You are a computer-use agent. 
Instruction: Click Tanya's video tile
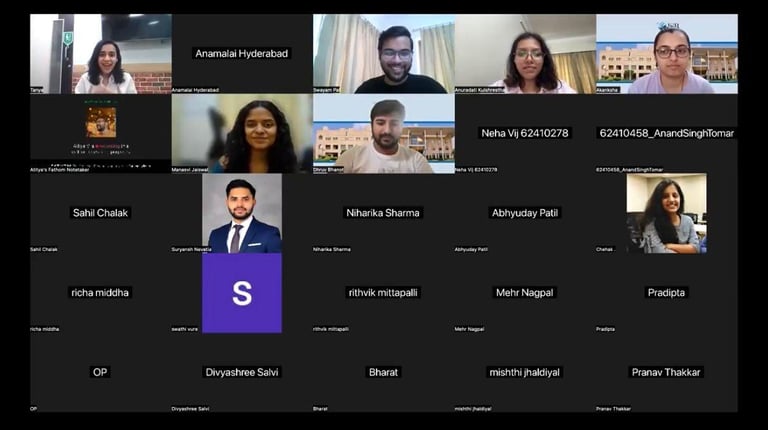(101, 53)
